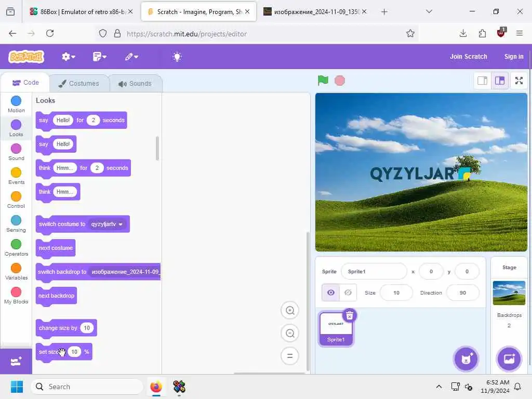Click the taskbar Search box
Viewport: 532px width, 399px height.
(x=87, y=387)
